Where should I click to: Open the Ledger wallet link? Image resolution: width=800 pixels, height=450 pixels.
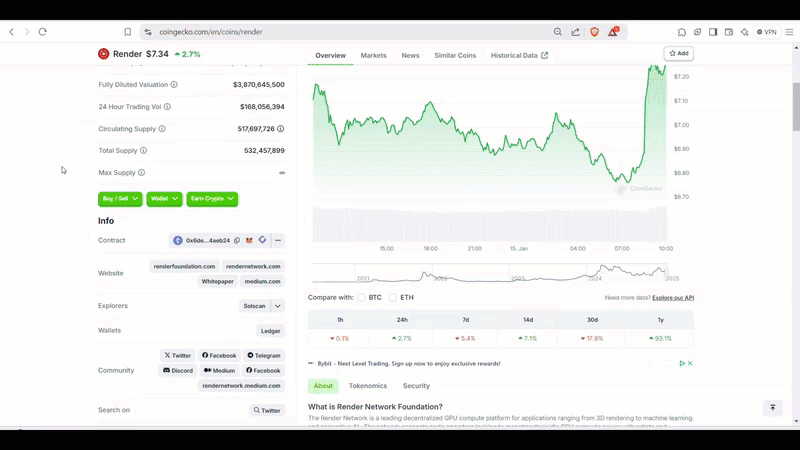[270, 331]
